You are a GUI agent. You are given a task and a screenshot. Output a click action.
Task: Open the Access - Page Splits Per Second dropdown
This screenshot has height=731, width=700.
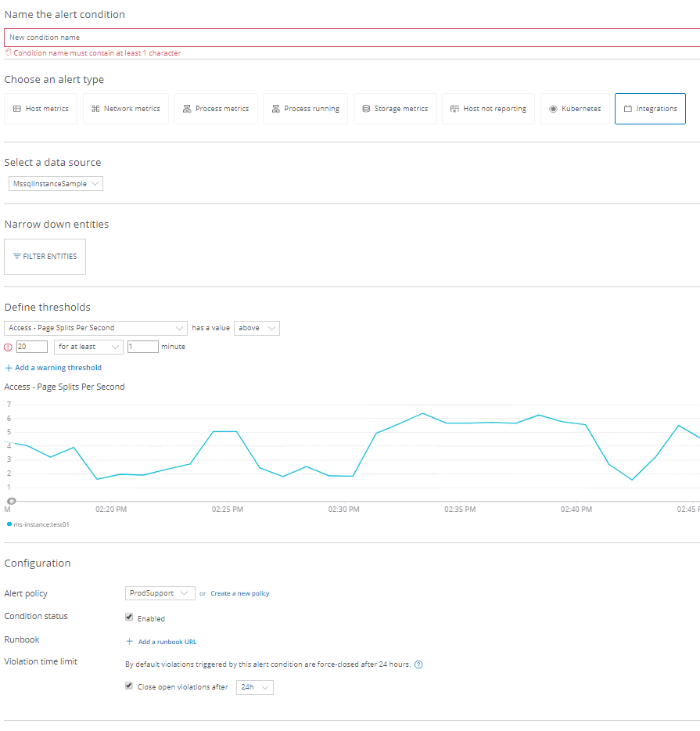(x=95, y=328)
